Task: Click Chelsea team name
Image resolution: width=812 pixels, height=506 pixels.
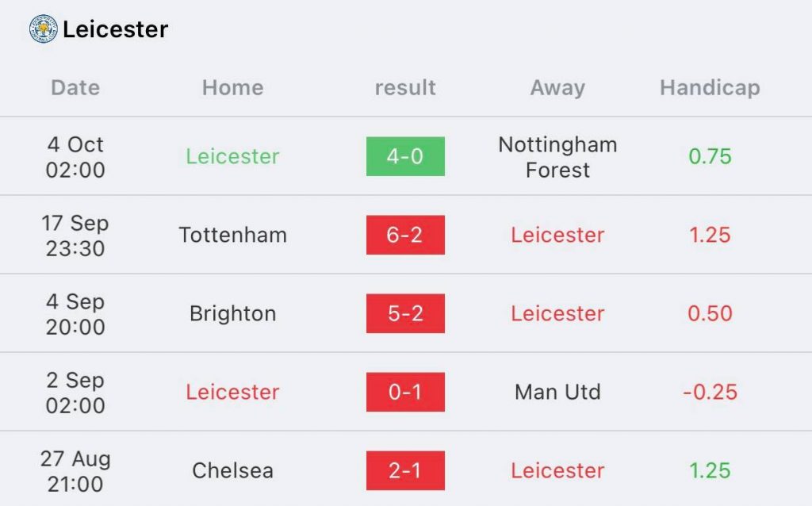Action: 232,471
